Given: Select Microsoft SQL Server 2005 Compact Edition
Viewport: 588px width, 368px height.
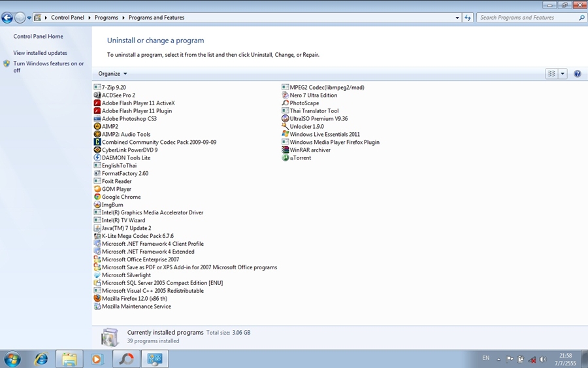Looking at the screenshot, I should (x=158, y=283).
